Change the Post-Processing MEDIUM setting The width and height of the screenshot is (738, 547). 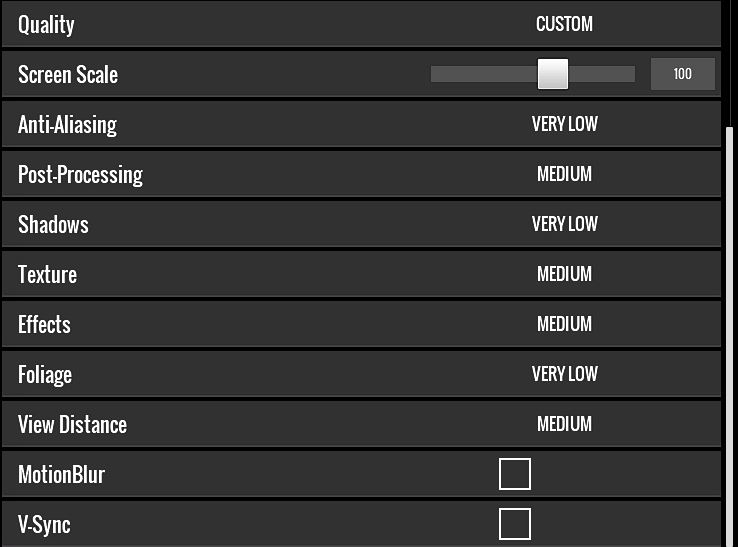(x=564, y=174)
